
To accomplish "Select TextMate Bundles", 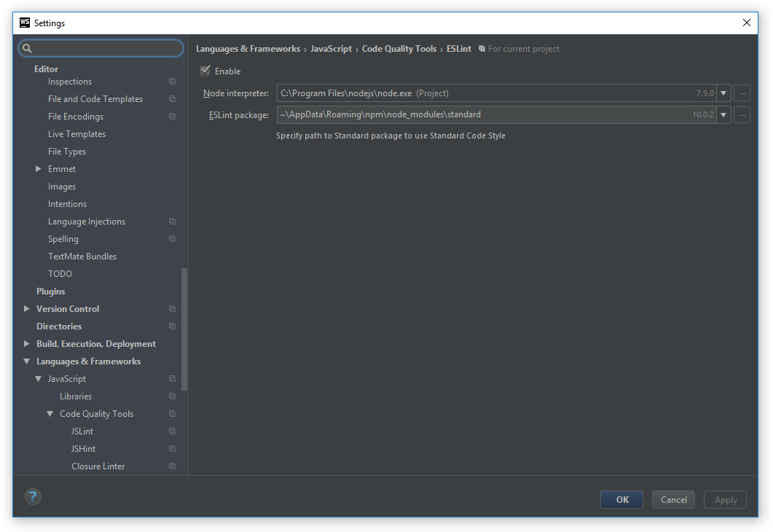I will pos(82,257).
